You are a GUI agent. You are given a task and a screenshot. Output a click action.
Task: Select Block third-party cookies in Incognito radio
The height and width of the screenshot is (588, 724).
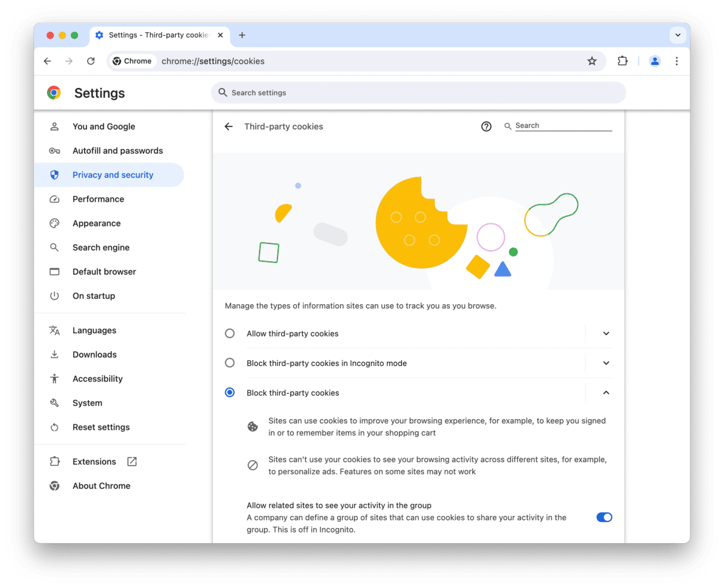tap(230, 363)
